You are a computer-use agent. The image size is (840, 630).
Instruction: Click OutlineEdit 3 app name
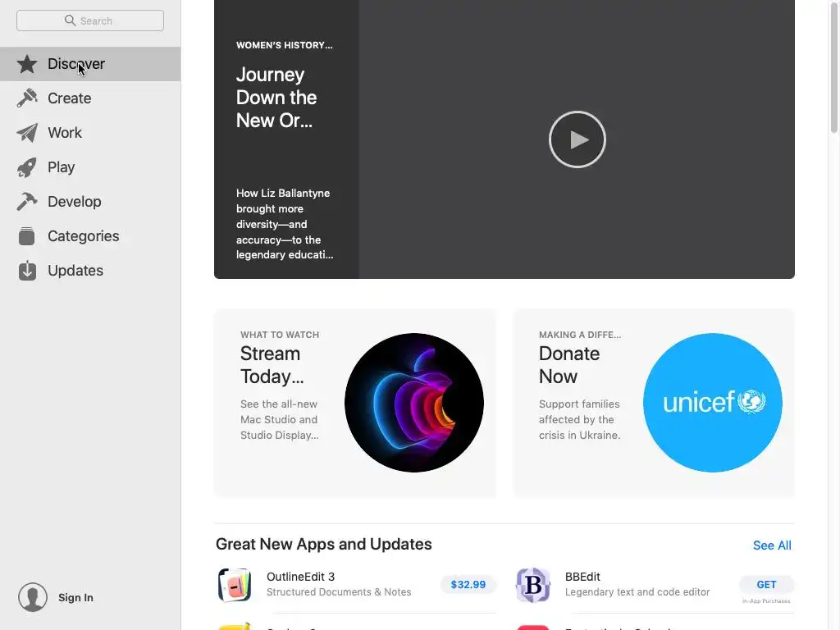(300, 577)
